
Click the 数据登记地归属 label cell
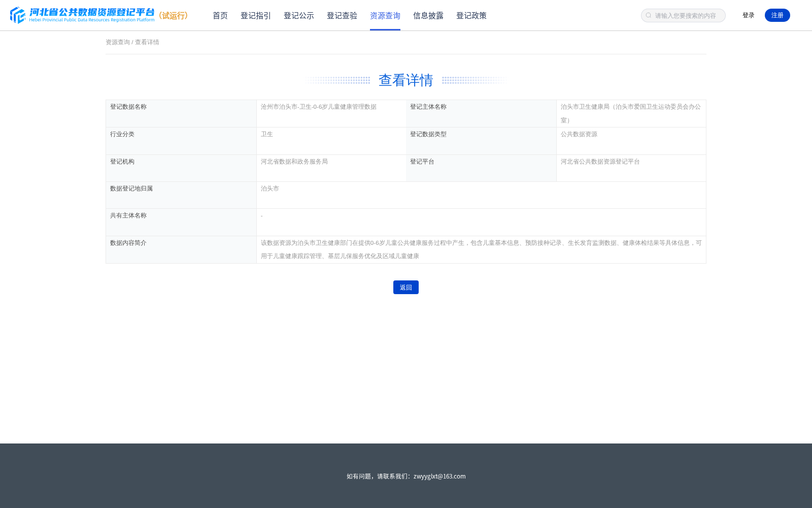click(x=181, y=195)
